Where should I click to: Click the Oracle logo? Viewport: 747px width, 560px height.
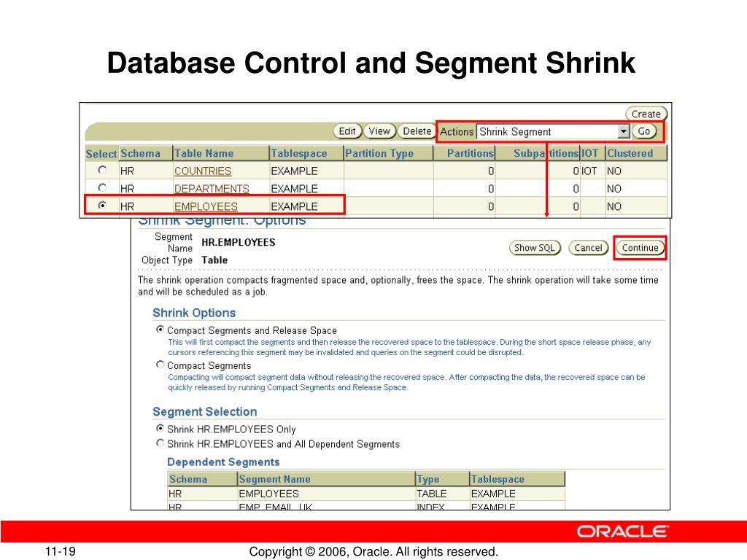point(623,532)
